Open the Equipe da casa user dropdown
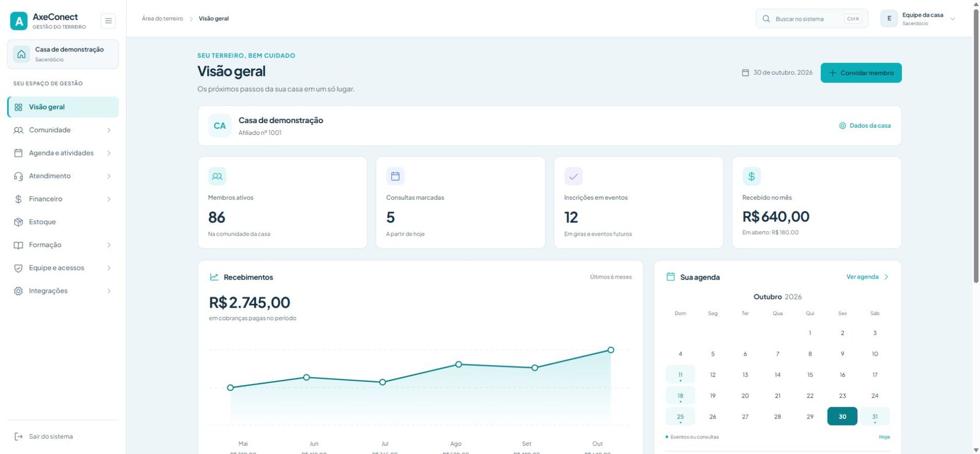 (x=918, y=18)
